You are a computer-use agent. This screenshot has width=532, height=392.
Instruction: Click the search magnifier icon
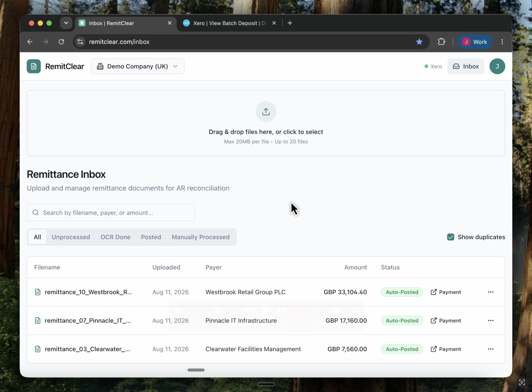(x=36, y=213)
